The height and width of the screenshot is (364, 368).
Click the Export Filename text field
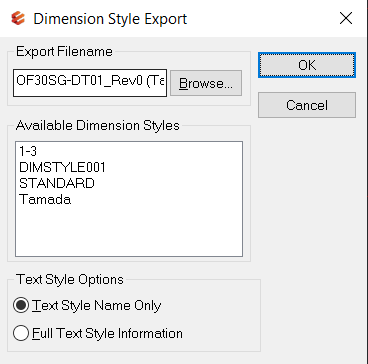click(90, 83)
